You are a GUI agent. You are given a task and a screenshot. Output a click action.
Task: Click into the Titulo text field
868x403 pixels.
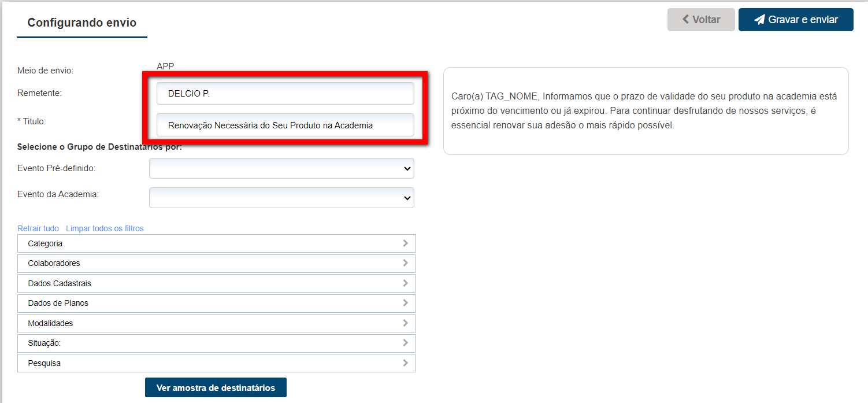pos(285,125)
